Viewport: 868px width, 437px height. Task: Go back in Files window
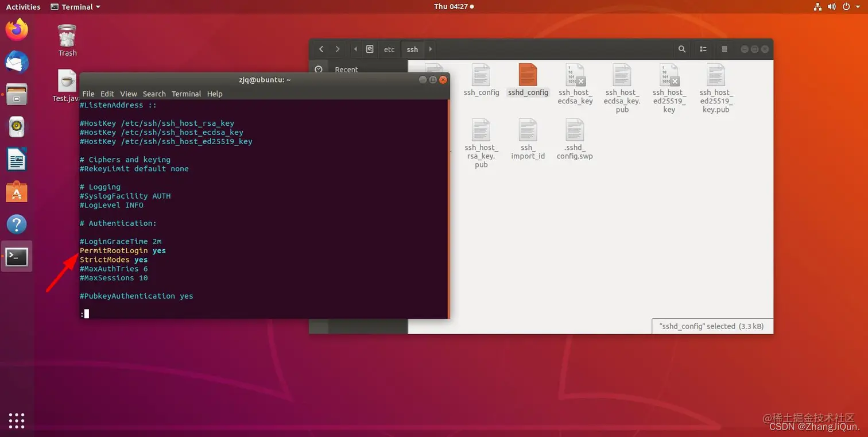tap(321, 49)
